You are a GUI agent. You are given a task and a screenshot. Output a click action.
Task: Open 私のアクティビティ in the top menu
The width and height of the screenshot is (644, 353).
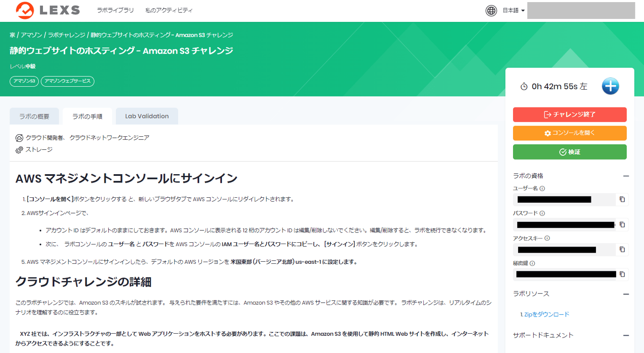169,10
